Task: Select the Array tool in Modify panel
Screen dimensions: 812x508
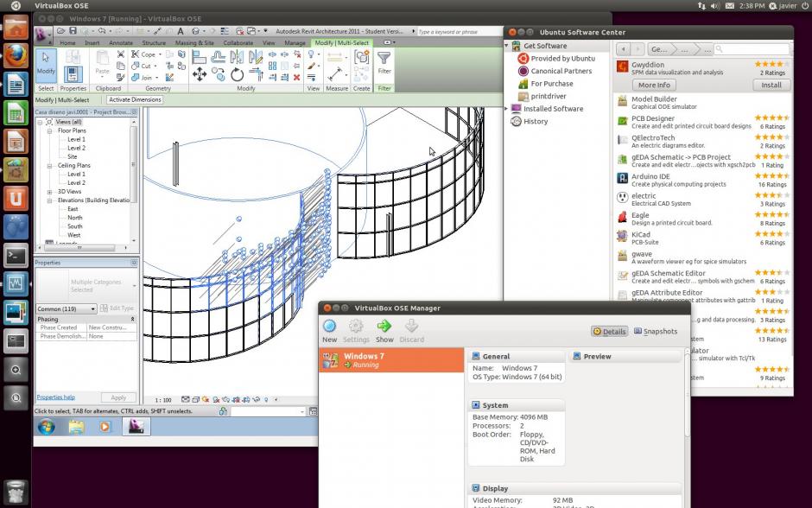Action: (x=272, y=66)
